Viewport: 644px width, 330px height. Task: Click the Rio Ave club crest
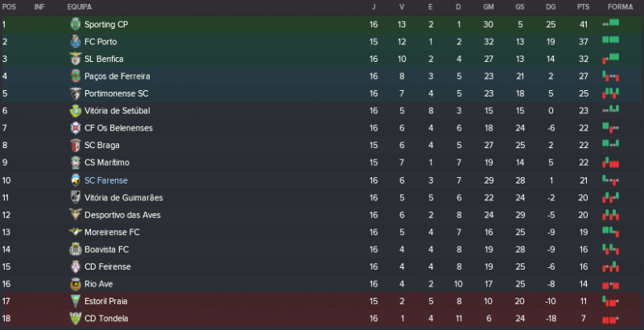click(76, 283)
